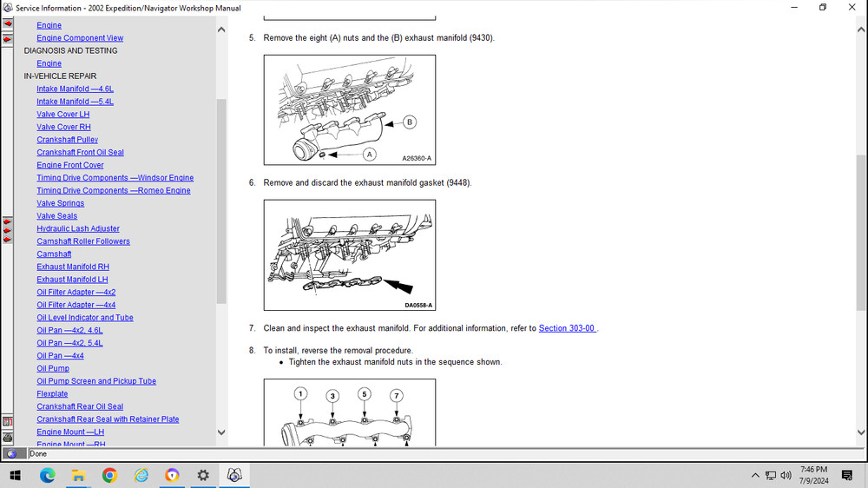Viewport: 868px width, 488px height.
Task: Open the Settings gear in the taskbar
Action: [203, 475]
